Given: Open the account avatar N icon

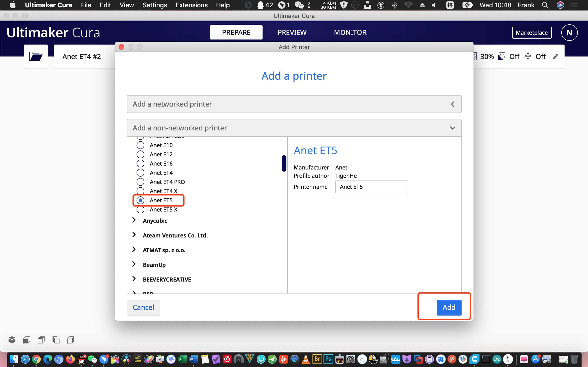Looking at the screenshot, I should (x=569, y=33).
